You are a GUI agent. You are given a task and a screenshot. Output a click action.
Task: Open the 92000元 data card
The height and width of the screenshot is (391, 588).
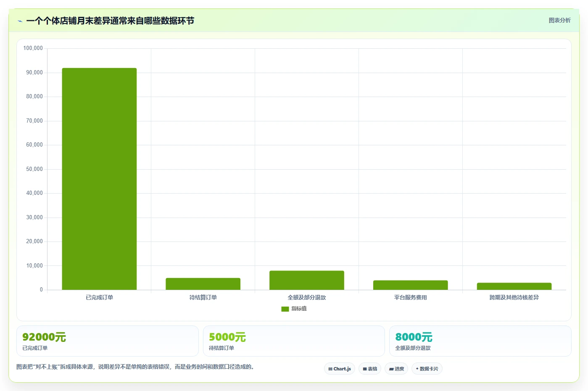108,341
